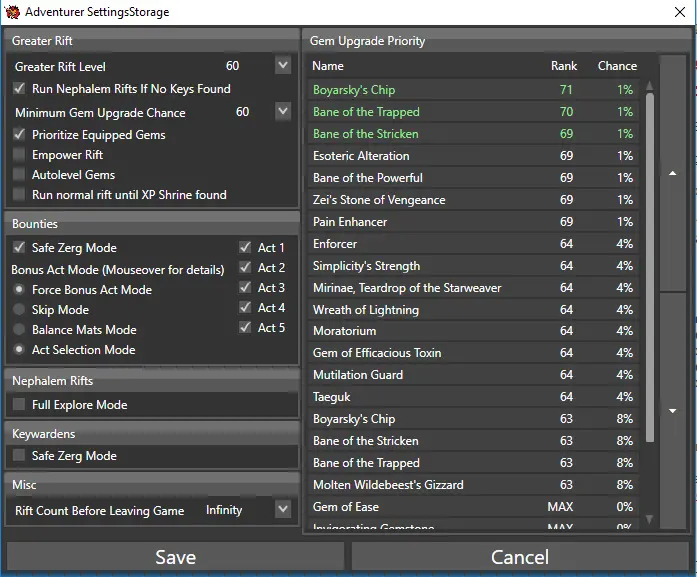This screenshot has height=577, width=697.
Task: Click the move-down arrow beside gem list
Action: [x=673, y=411]
